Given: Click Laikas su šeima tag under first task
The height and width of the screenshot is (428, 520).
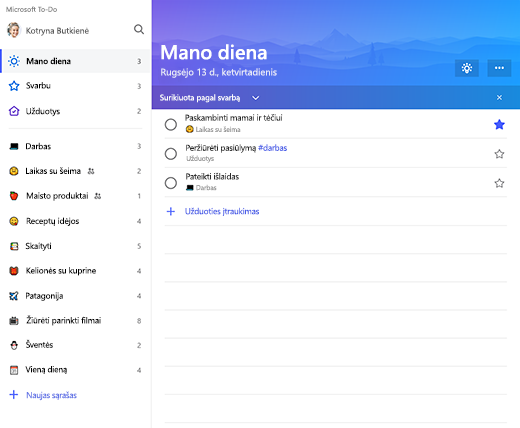Looking at the screenshot, I should click(213, 130).
